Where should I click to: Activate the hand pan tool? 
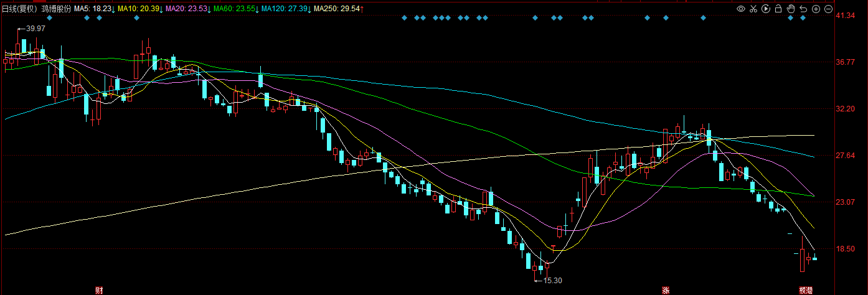click(791, 9)
